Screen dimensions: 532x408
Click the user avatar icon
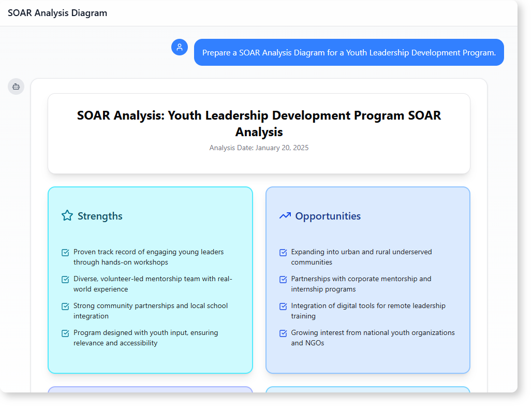180,47
